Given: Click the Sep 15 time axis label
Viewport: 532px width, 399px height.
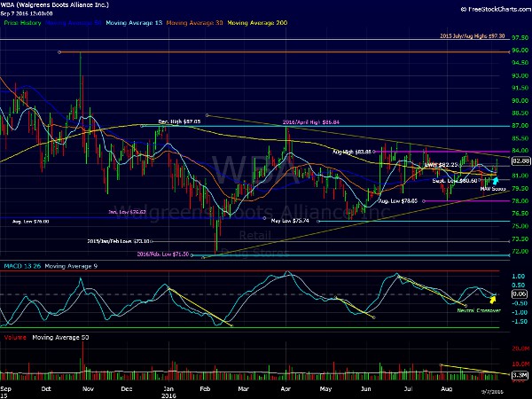Looking at the screenshot, I should pos(6,392).
